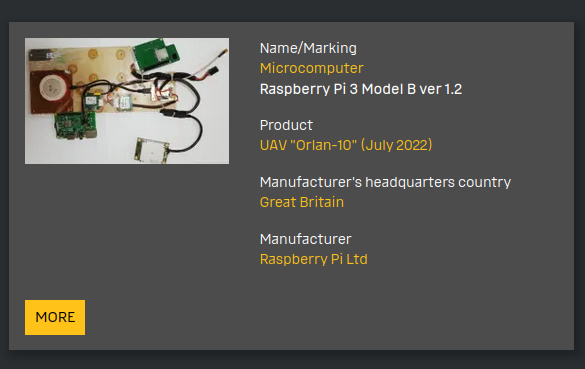Open the component photo thumbnail

click(127, 101)
